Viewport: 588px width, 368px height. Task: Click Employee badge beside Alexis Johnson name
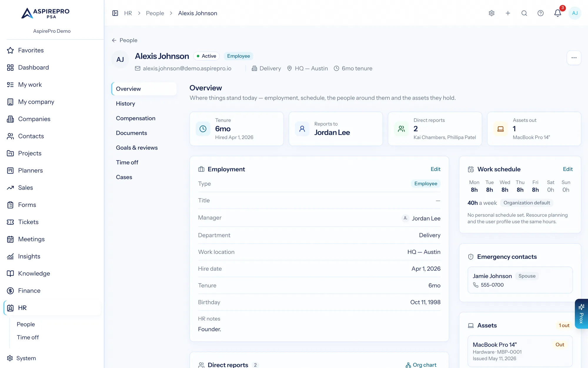click(238, 56)
